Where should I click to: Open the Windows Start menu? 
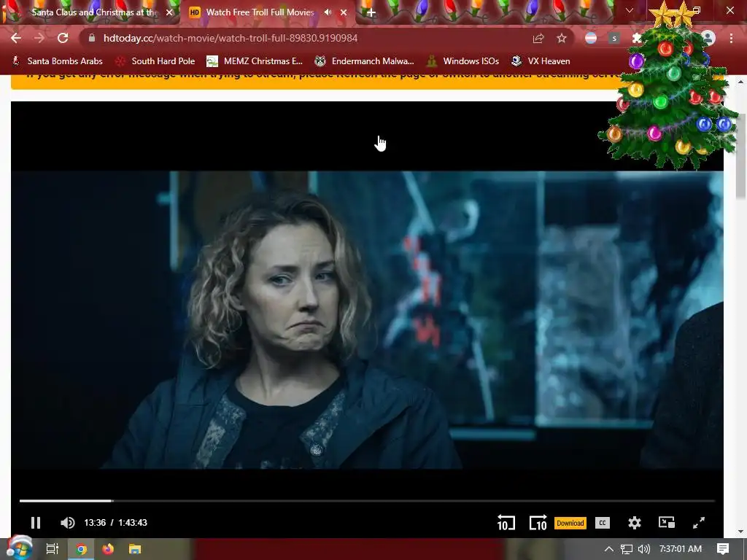click(x=19, y=548)
